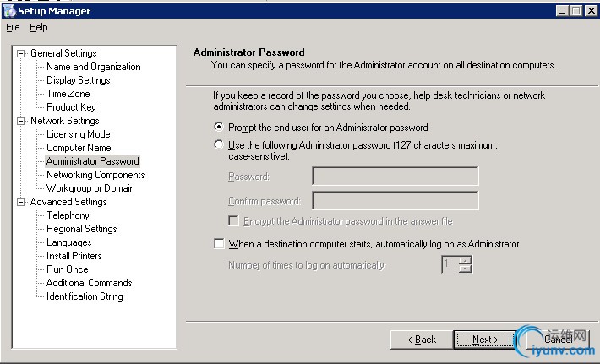Collapse the Network Settings tree node

tap(21, 121)
